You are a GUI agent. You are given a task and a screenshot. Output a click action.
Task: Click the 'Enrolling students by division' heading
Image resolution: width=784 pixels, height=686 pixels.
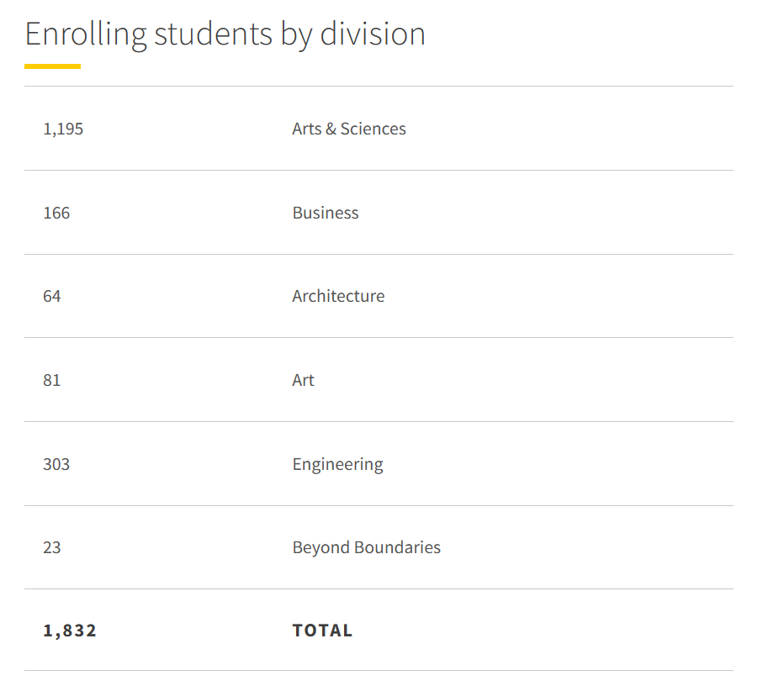point(225,34)
